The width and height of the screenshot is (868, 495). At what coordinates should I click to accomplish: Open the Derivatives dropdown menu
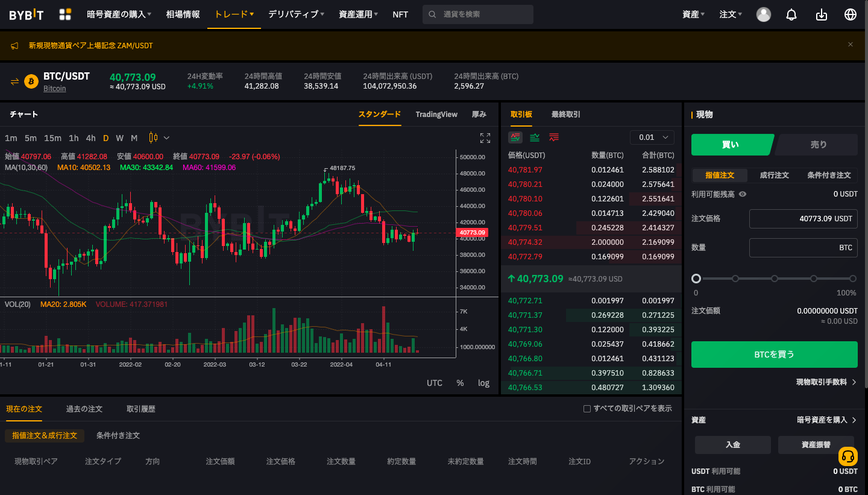[x=296, y=14]
